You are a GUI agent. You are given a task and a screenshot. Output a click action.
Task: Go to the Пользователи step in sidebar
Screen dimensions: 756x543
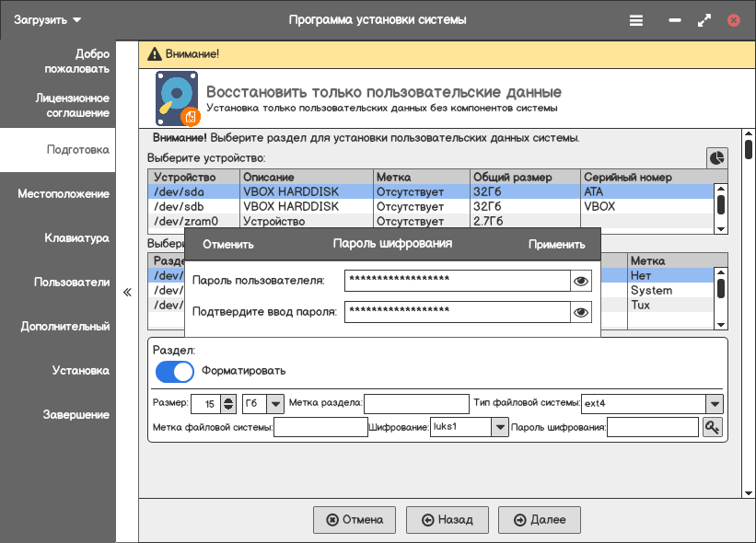(x=72, y=283)
